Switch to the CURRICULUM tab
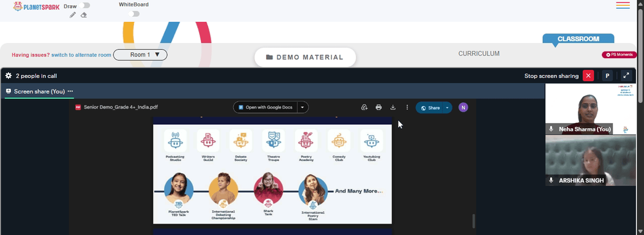The image size is (644, 235). click(x=479, y=53)
